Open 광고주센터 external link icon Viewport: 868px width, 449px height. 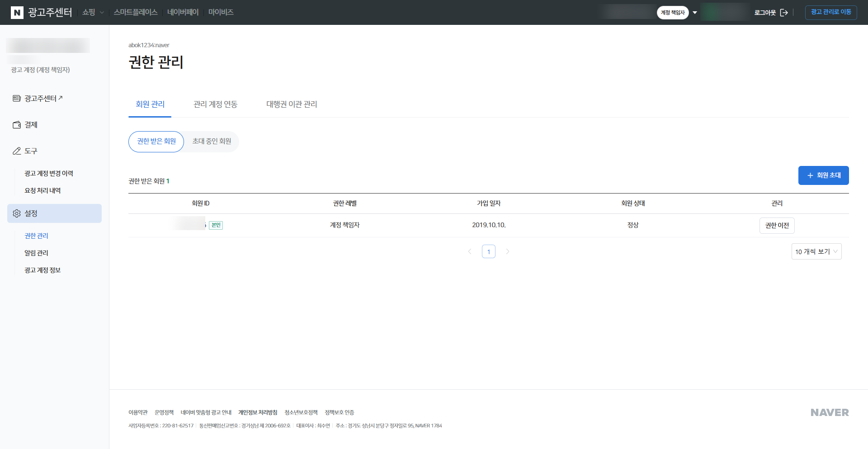pyautogui.click(x=61, y=98)
